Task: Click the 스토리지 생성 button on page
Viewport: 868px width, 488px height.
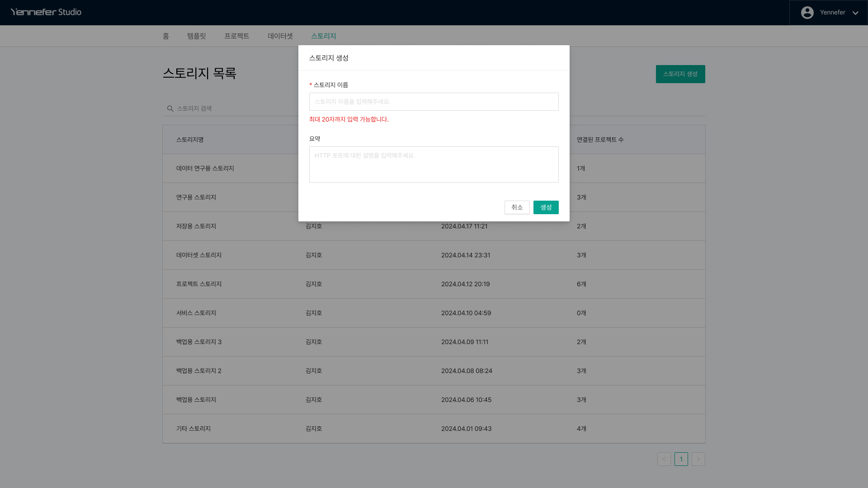Action: pyautogui.click(x=680, y=74)
